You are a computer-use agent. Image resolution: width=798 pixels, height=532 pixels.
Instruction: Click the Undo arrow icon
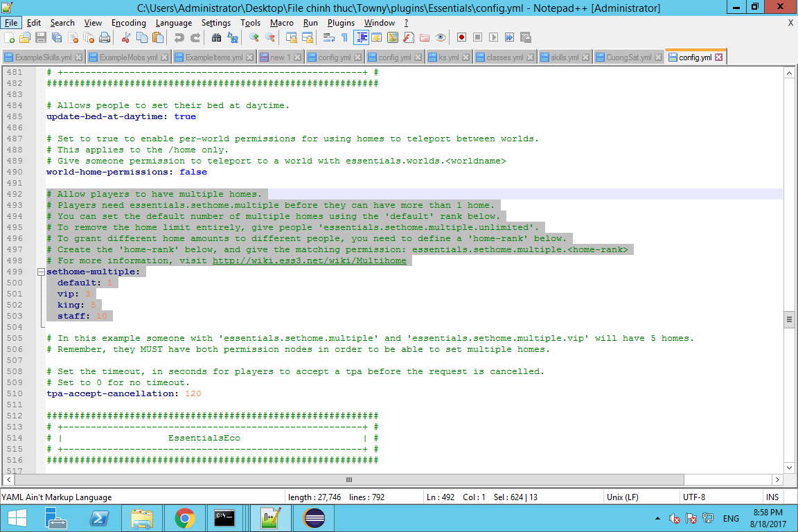179,37
